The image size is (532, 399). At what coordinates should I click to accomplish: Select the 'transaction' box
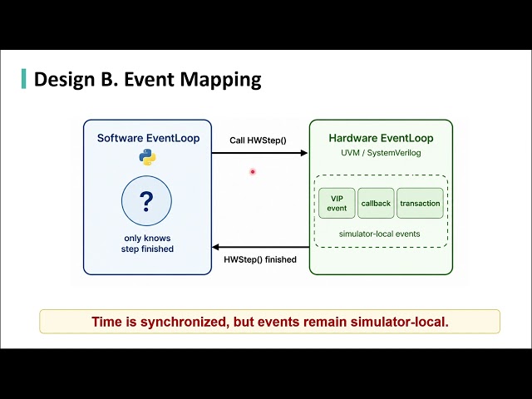420,203
